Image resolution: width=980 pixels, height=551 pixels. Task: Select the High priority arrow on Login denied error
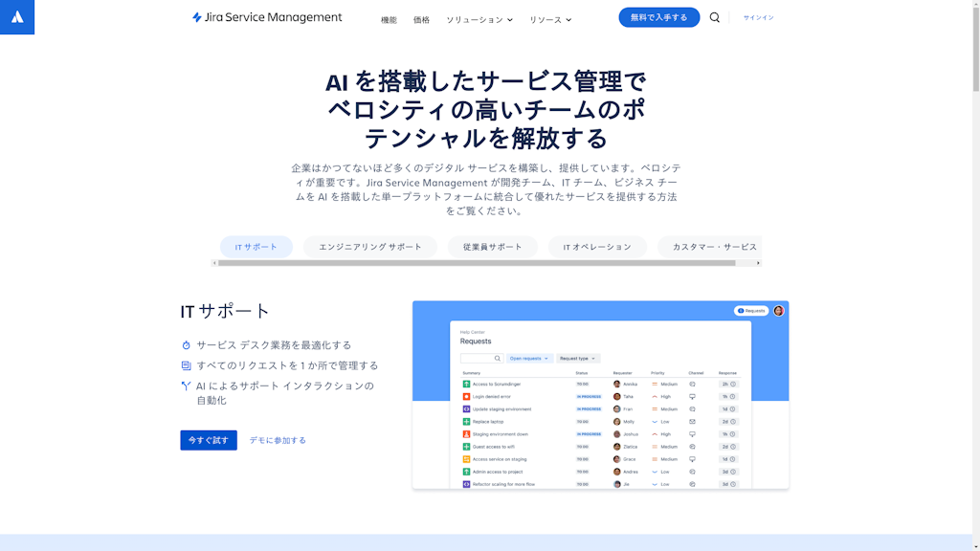[x=656, y=396]
